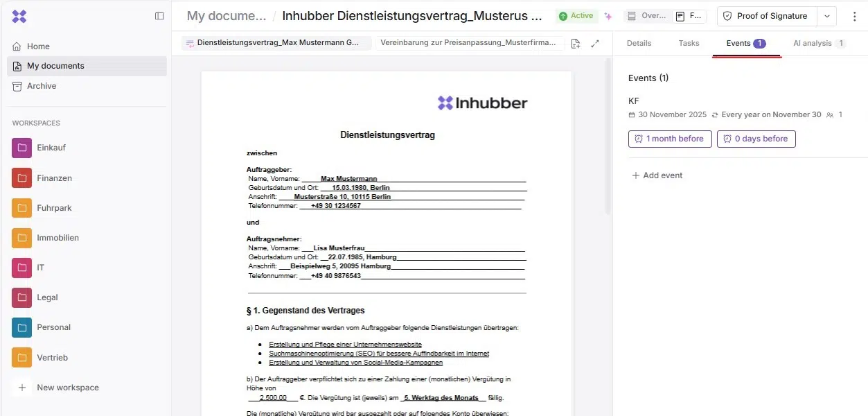Open the 1 month before reminder
The image size is (868, 416).
pos(669,139)
